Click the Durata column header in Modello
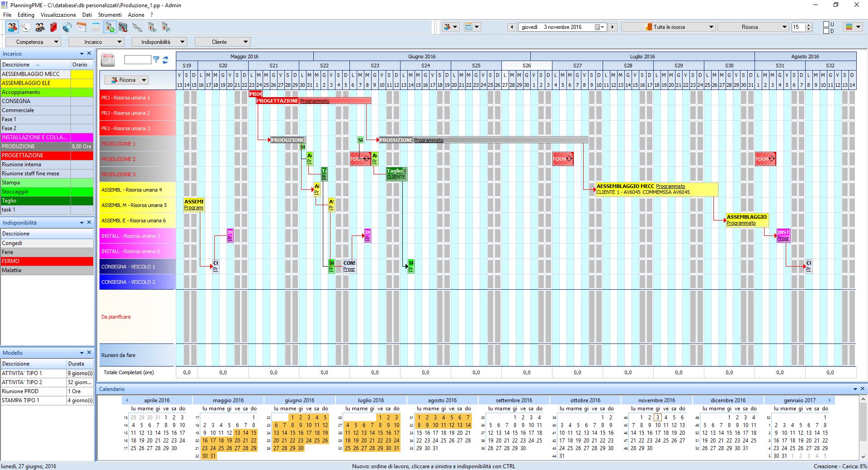This screenshot has width=868, height=470. (80, 364)
